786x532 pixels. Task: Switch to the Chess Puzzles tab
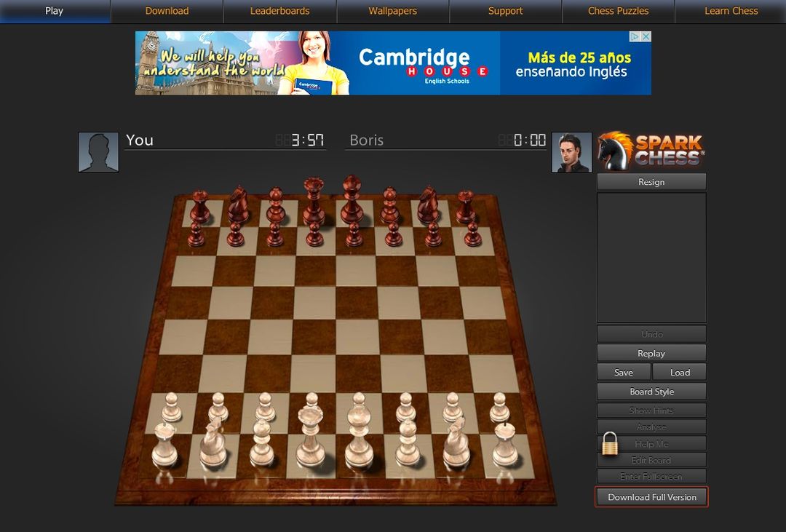click(x=616, y=11)
